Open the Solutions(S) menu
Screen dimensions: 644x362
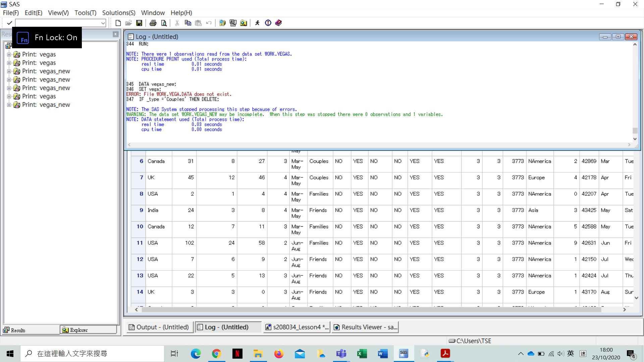118,13
